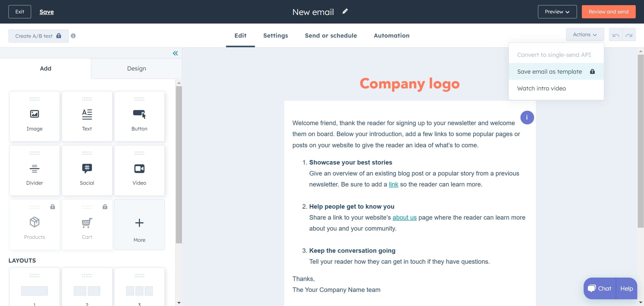Viewport: 644px width, 306px height.
Task: Select the Image content block
Action: tap(35, 116)
